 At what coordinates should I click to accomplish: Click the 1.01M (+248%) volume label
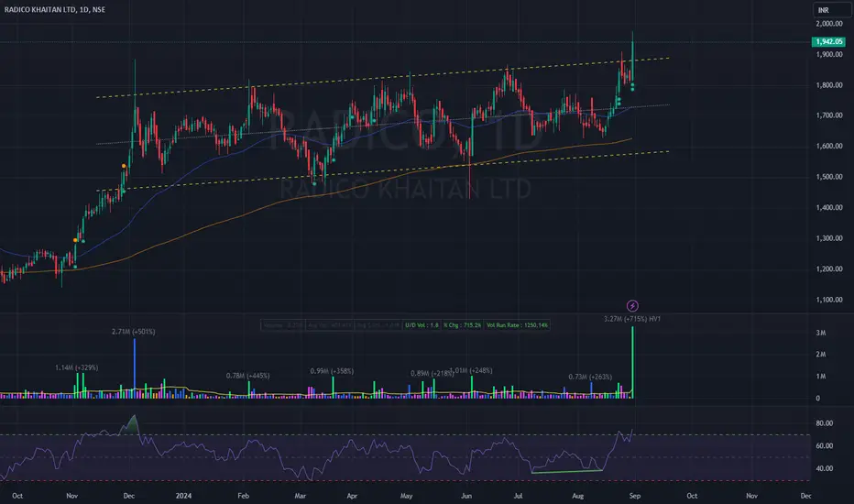click(473, 370)
